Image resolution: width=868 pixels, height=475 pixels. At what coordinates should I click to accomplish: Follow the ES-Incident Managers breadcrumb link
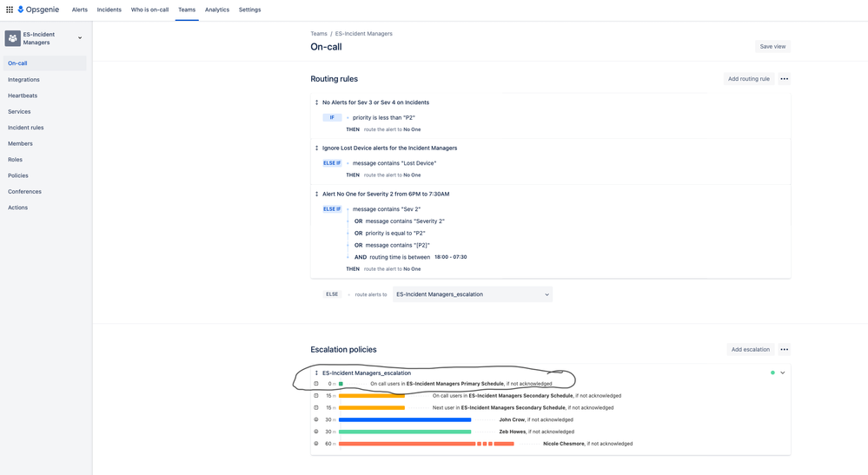364,34
